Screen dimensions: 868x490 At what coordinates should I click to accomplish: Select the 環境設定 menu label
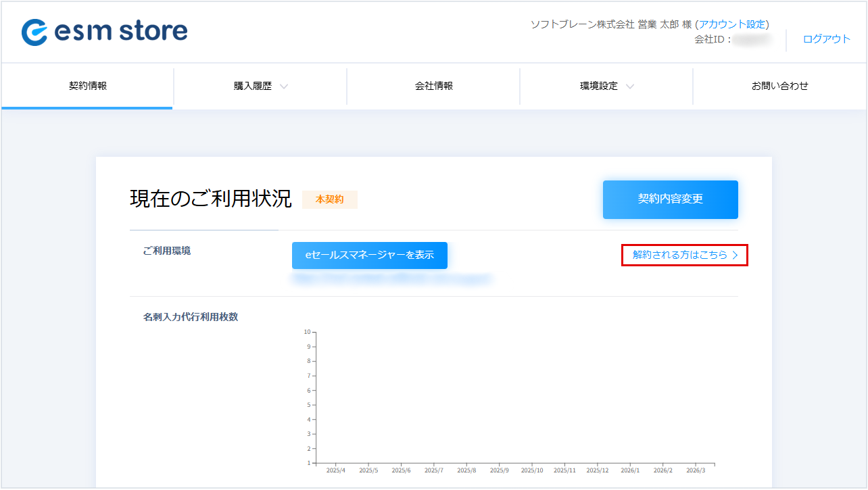coord(598,86)
